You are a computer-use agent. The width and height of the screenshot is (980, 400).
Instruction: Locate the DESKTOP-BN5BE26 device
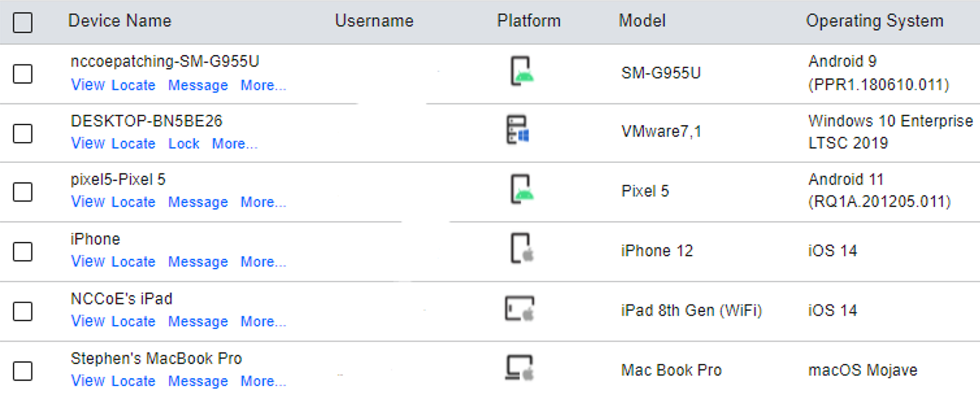[134, 144]
